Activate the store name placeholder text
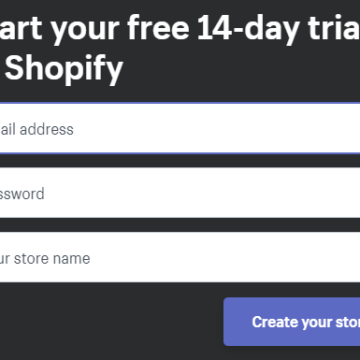 coord(45,258)
